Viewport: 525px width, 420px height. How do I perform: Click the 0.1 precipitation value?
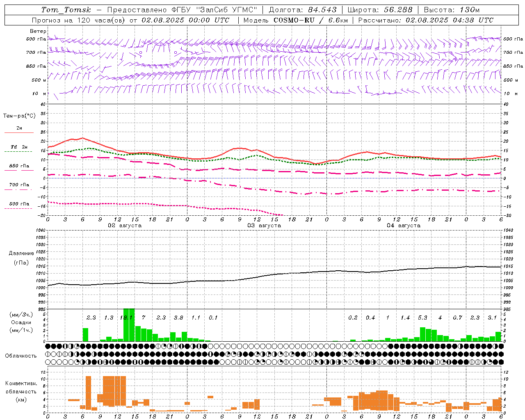tap(213, 318)
